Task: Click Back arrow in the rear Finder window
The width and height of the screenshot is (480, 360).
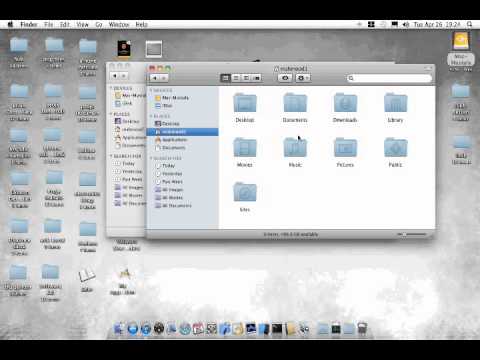Action: (x=115, y=76)
